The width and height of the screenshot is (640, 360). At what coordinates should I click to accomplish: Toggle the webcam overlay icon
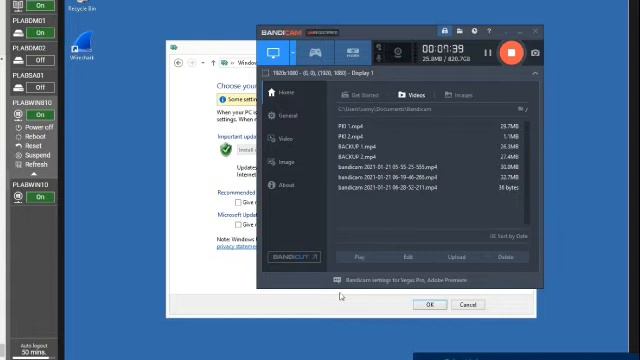click(398, 53)
